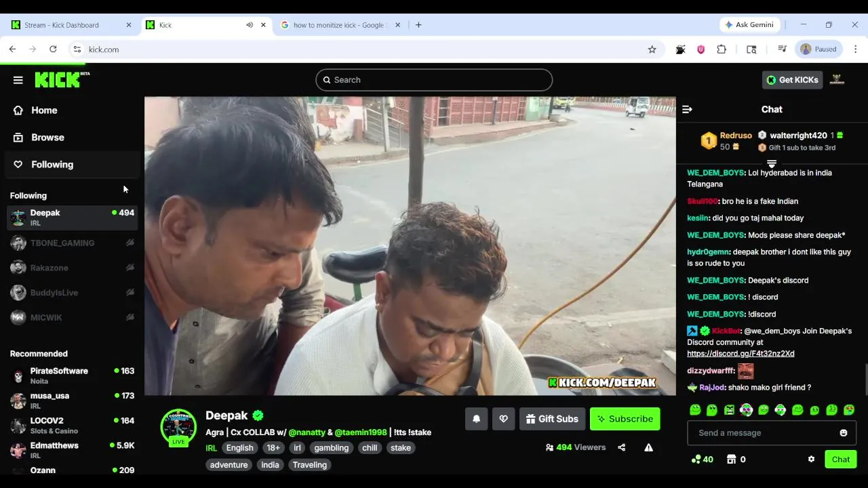The image size is (868, 488).
Task: Toggle follow heart for Deepak
Action: pyautogui.click(x=503, y=419)
